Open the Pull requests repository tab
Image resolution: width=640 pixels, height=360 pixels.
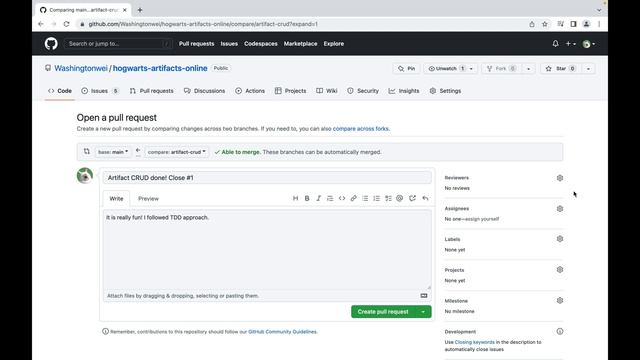click(x=151, y=91)
